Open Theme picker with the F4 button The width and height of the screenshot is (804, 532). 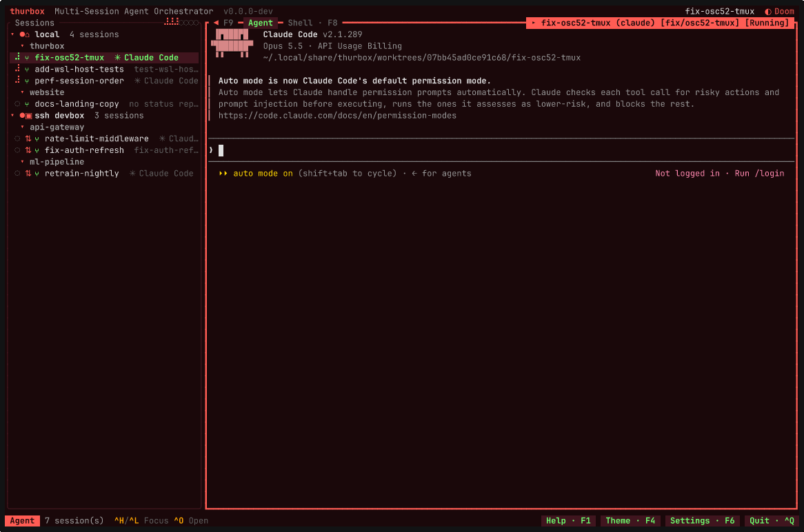630,521
